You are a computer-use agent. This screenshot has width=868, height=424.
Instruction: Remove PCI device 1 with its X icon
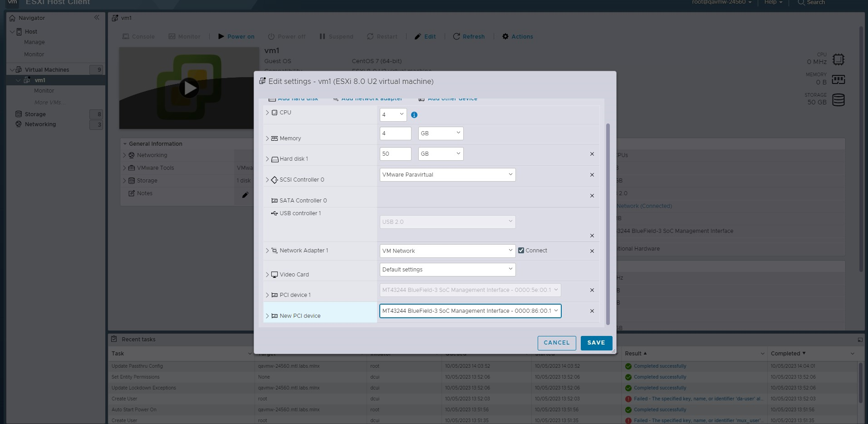pos(592,290)
